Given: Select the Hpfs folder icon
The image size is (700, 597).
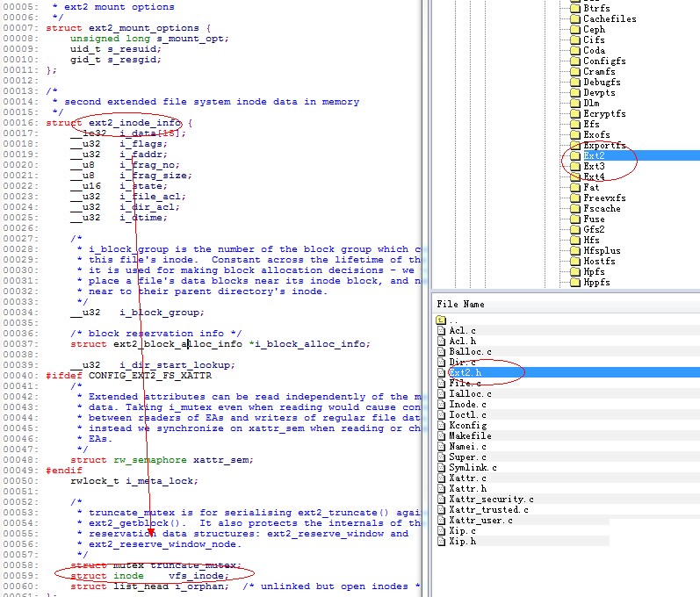Looking at the screenshot, I should coord(575,272).
